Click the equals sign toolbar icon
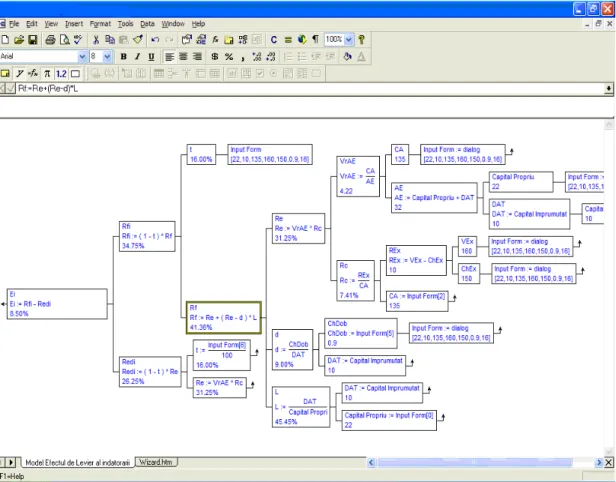Image resolution: width=616 pixels, height=482 pixels. coord(288,39)
